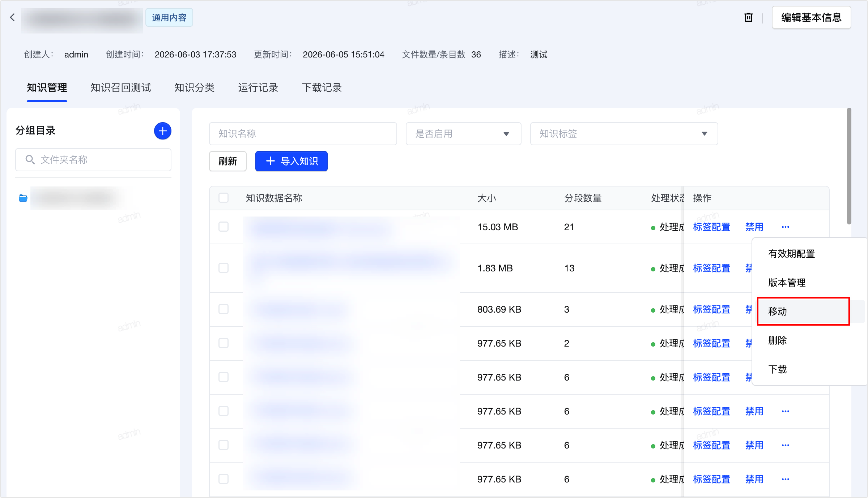Click the update time 2026-06-05 15:51:04

tap(344, 55)
